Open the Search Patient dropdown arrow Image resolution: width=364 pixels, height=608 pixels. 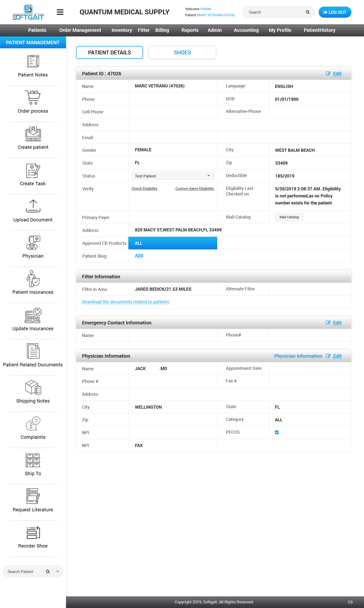coord(58,571)
